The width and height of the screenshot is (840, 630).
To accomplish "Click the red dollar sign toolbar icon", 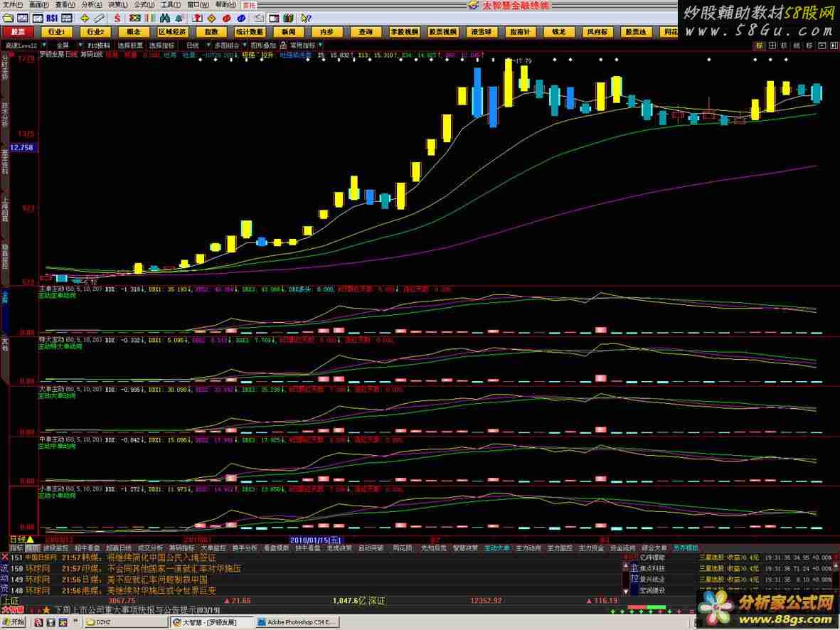I will click(x=117, y=18).
